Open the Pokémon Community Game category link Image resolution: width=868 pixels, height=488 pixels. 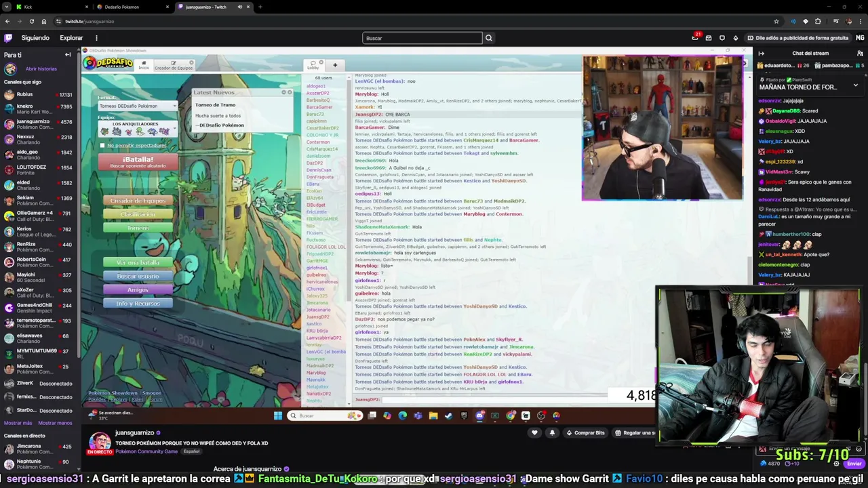click(147, 451)
